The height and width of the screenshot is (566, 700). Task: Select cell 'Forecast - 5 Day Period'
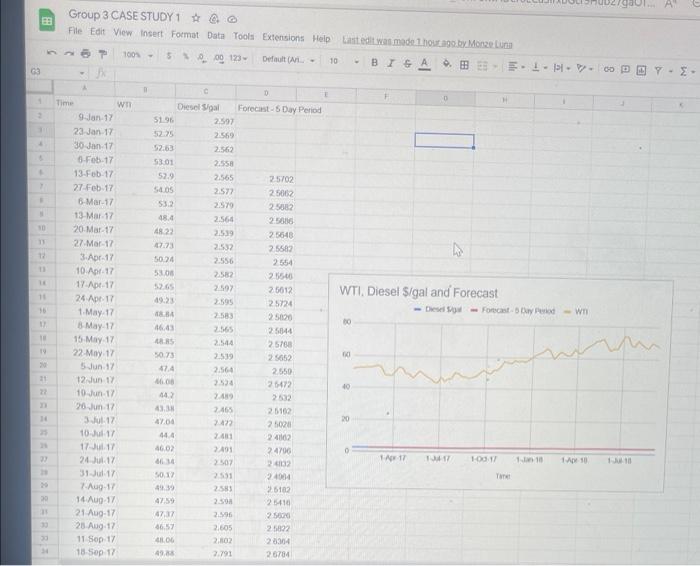279,109
